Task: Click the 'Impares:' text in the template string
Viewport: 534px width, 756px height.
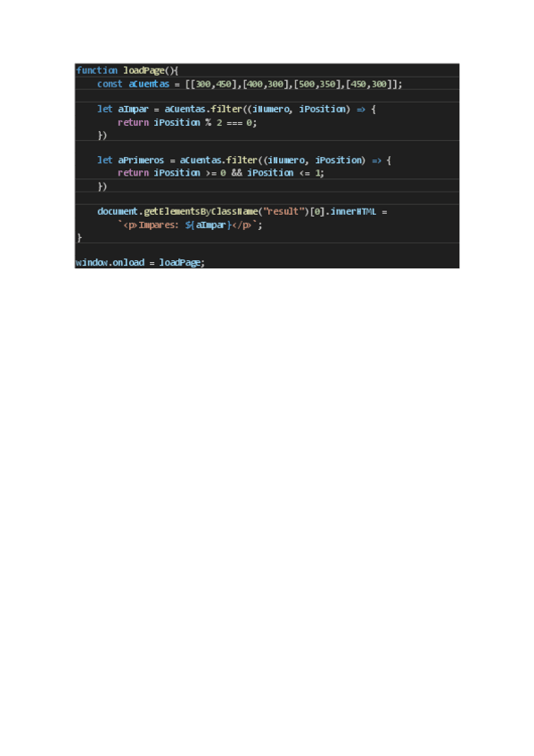Action: 159,226
